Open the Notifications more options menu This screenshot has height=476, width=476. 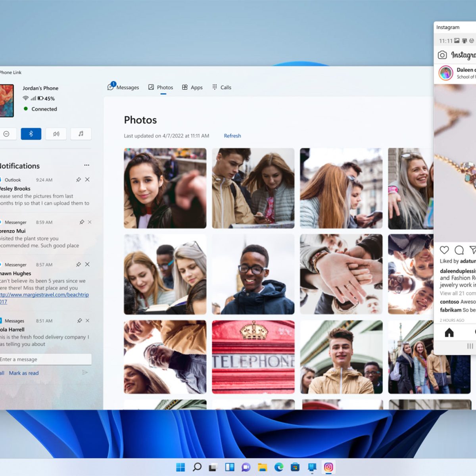86,165
